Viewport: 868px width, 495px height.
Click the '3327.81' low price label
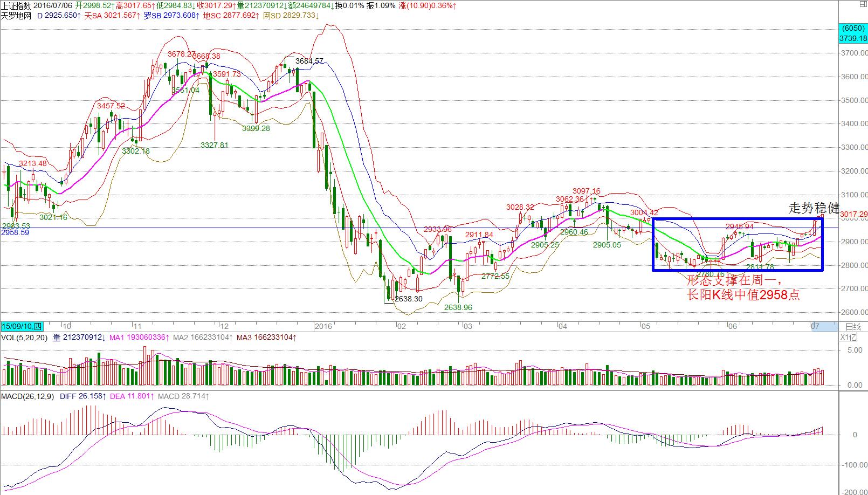coord(215,145)
